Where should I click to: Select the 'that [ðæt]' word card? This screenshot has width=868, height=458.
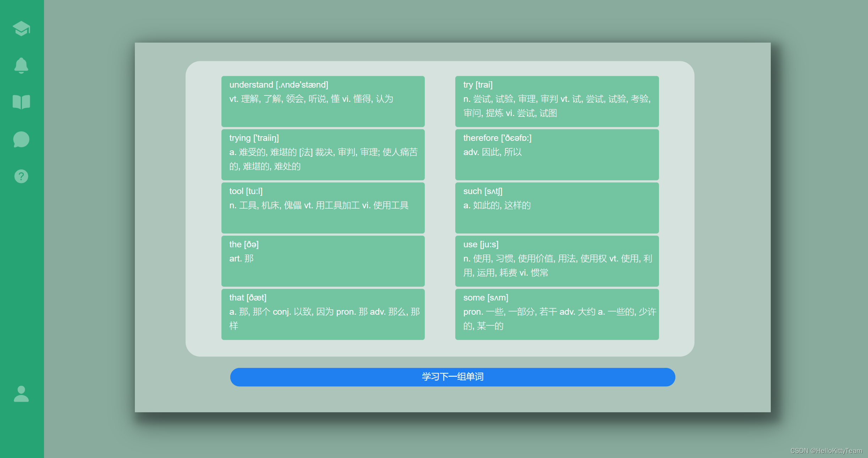(323, 314)
